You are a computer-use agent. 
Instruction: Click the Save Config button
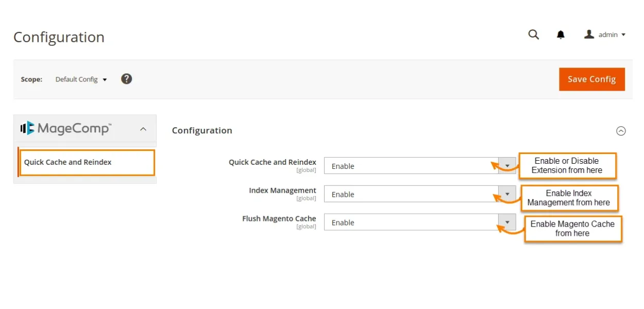(591, 79)
